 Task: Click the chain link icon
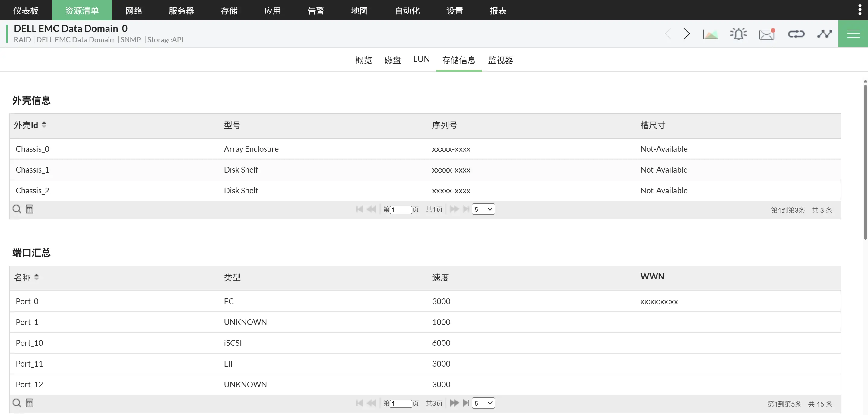click(x=796, y=34)
